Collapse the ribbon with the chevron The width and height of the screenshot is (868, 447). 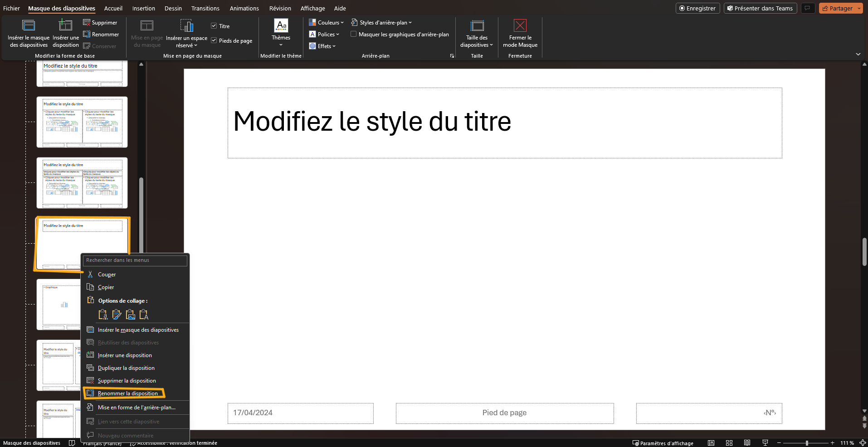tap(858, 54)
